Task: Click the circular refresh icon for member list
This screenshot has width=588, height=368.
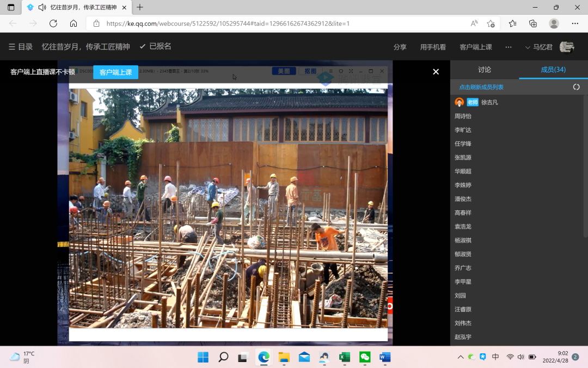Action: [576, 87]
